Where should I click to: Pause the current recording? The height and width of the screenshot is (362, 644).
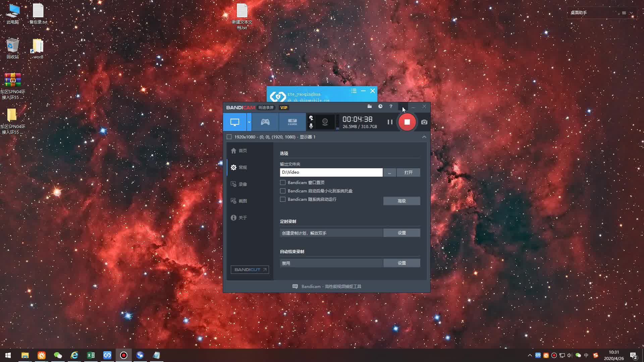point(390,122)
